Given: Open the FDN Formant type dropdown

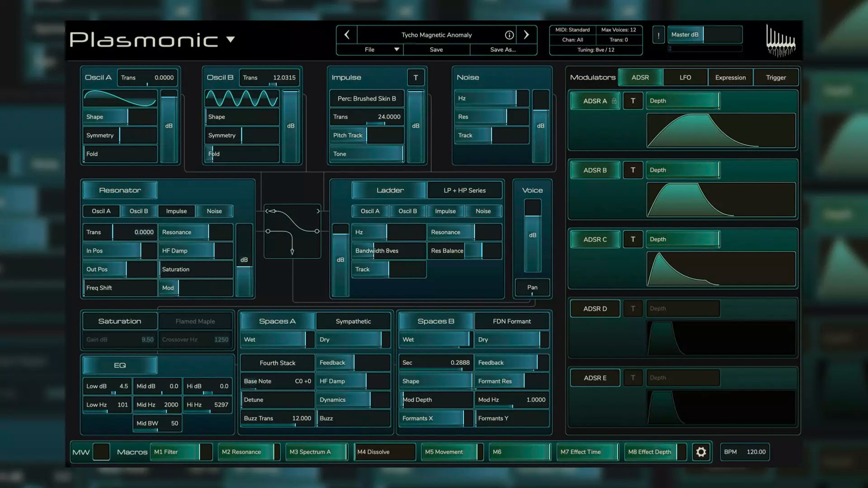Looking at the screenshot, I should tap(512, 321).
